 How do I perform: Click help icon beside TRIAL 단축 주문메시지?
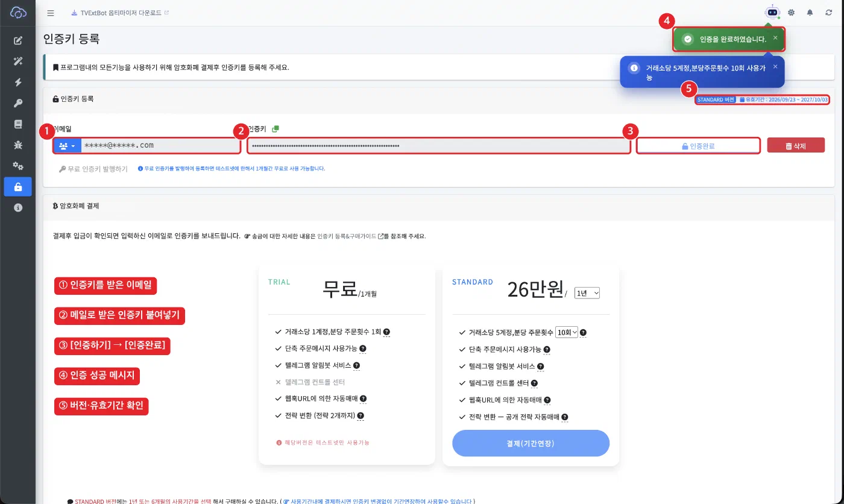pyautogui.click(x=363, y=348)
